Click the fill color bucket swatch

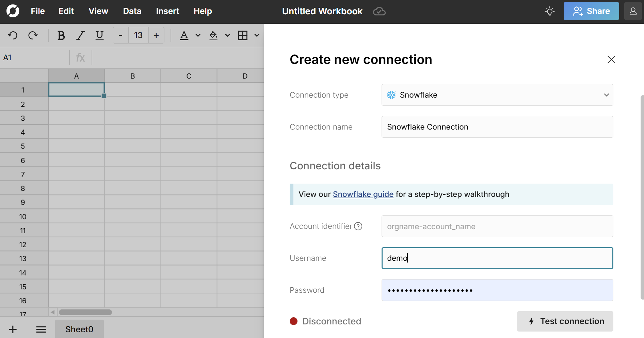point(213,35)
